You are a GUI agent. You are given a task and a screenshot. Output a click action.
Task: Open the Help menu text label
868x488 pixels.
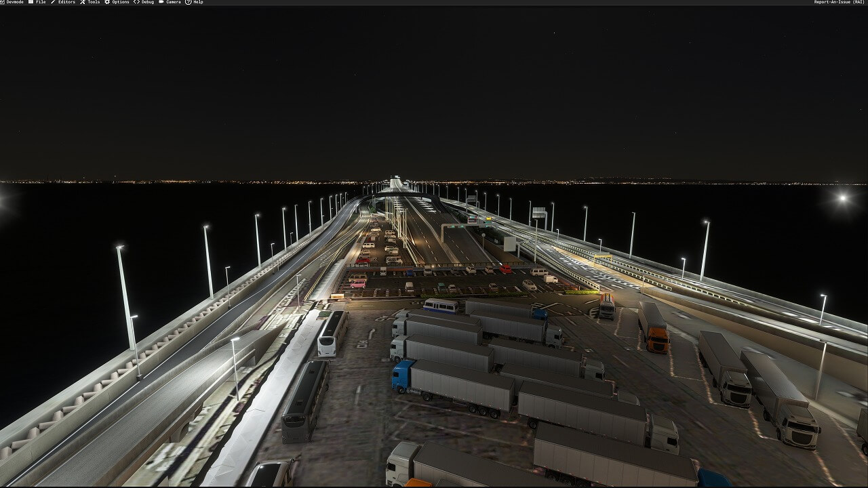pyautogui.click(x=198, y=2)
